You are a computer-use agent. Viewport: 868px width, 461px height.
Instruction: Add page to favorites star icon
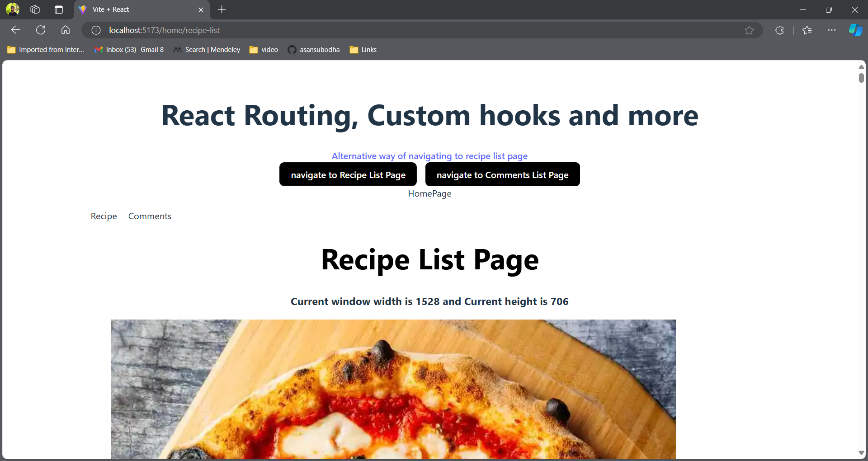pos(749,30)
